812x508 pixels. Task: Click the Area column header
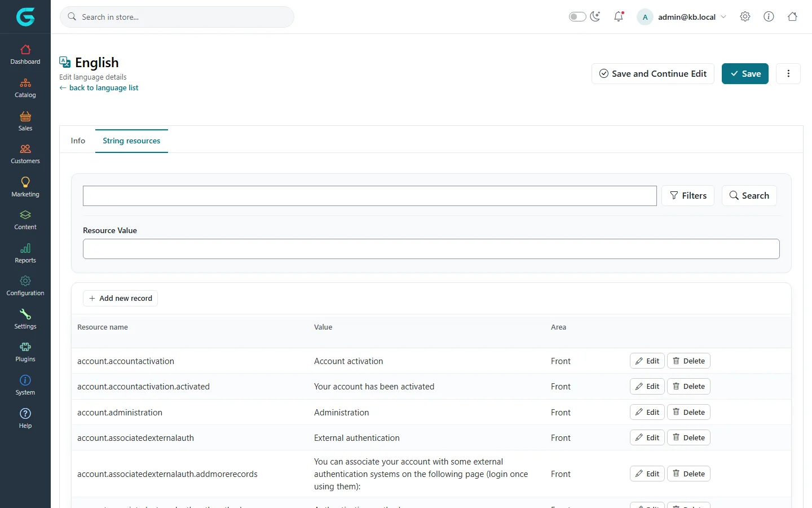tap(558, 327)
